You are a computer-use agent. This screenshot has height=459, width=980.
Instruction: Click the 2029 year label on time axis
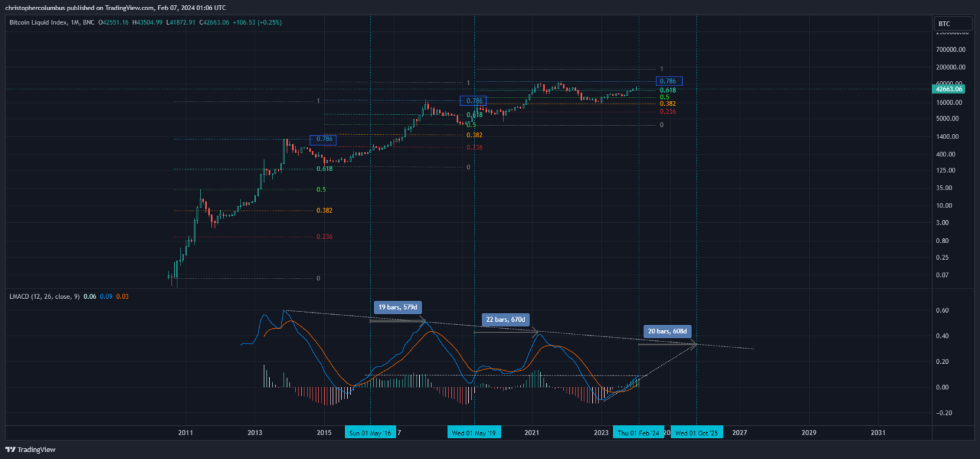coord(808,432)
